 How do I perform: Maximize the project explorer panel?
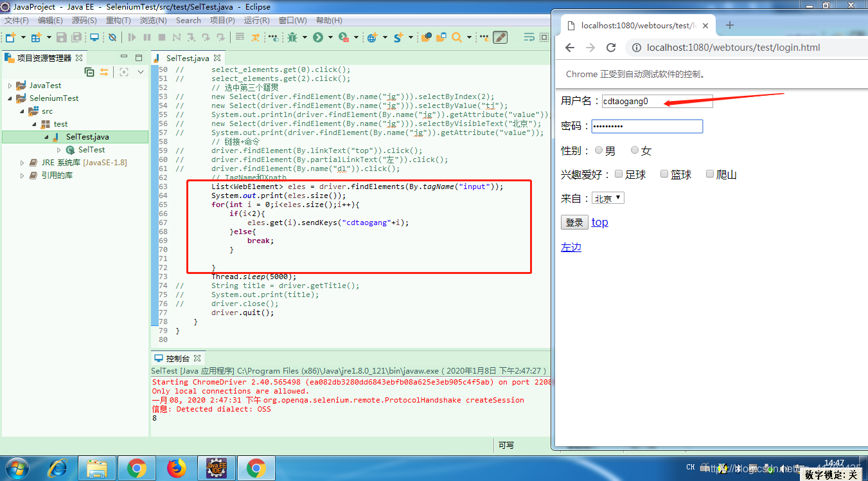click(139, 58)
